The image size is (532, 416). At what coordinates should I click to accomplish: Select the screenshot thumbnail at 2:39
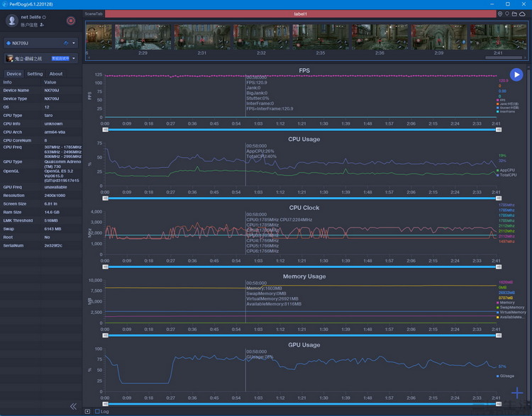pyautogui.click(x=439, y=37)
